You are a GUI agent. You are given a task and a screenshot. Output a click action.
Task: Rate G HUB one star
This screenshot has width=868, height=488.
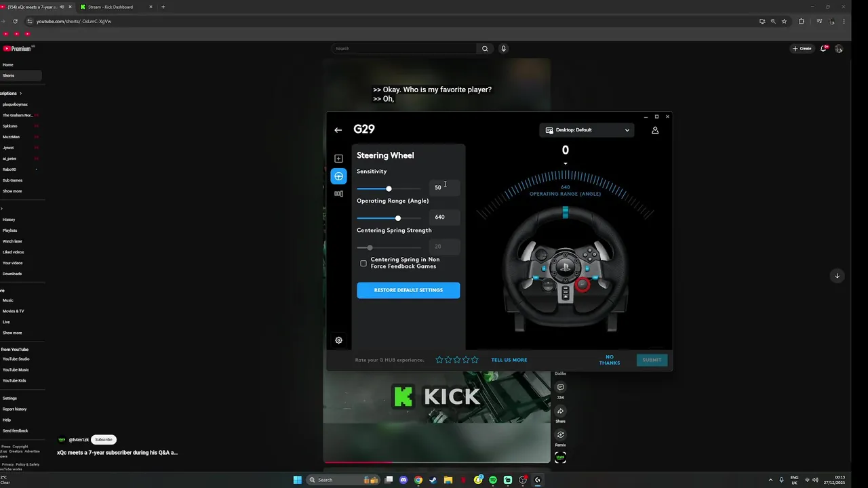[x=439, y=360]
